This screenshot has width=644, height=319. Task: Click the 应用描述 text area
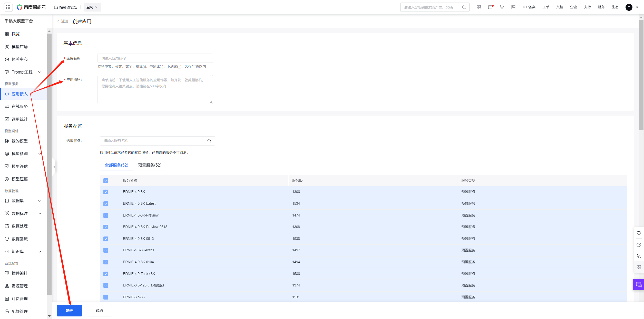point(155,89)
